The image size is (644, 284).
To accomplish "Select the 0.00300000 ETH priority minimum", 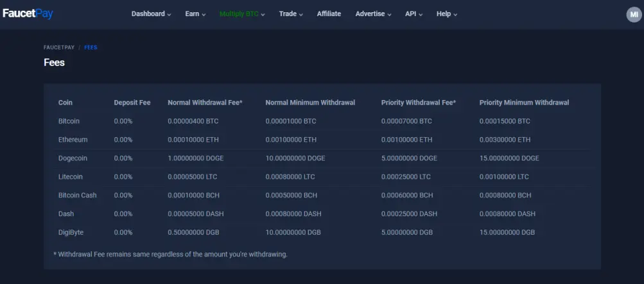I will tap(505, 140).
